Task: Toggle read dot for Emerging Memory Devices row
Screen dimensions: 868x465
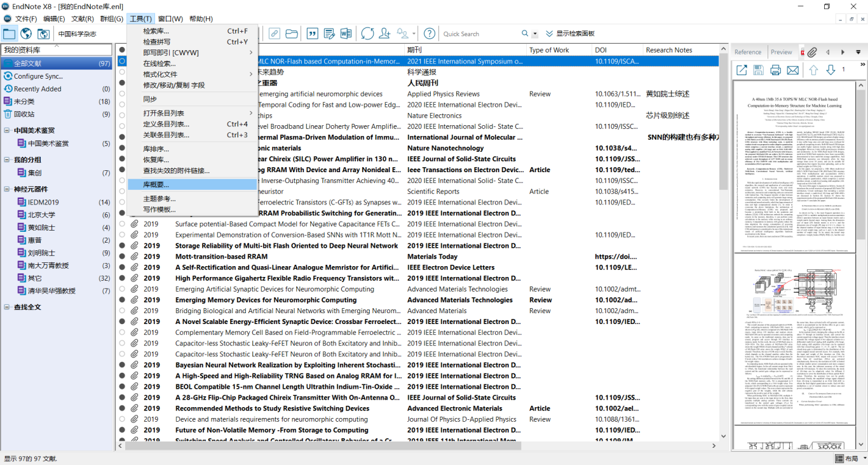Action: pyautogui.click(x=122, y=300)
